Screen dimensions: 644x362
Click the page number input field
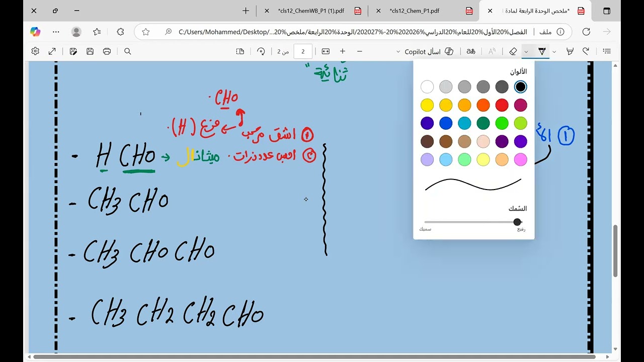click(x=303, y=51)
